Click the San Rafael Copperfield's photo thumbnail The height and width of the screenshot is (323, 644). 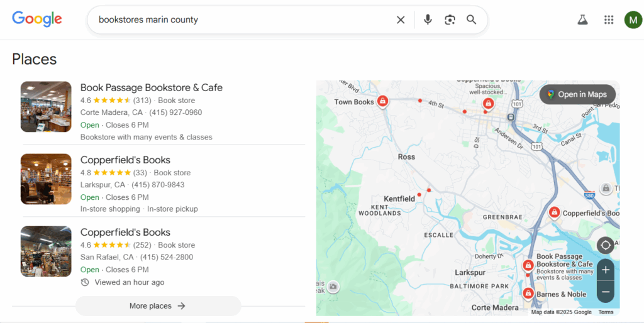point(46,251)
